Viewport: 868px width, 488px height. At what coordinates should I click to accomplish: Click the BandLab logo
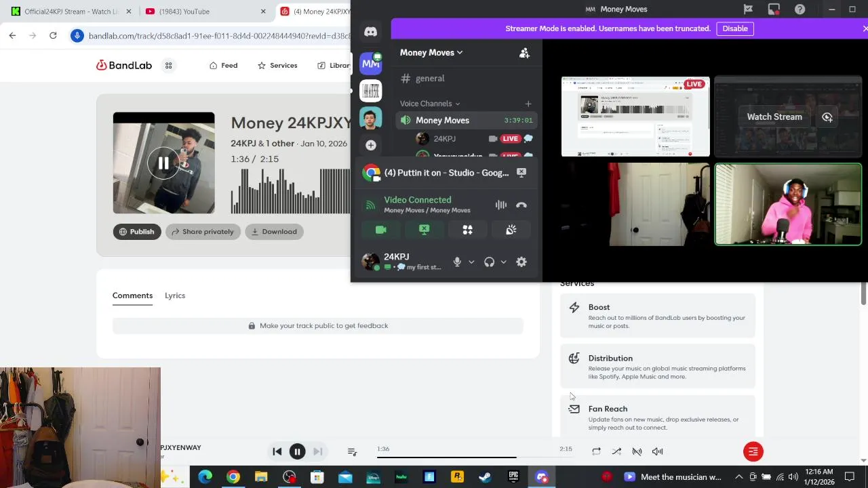(x=124, y=66)
